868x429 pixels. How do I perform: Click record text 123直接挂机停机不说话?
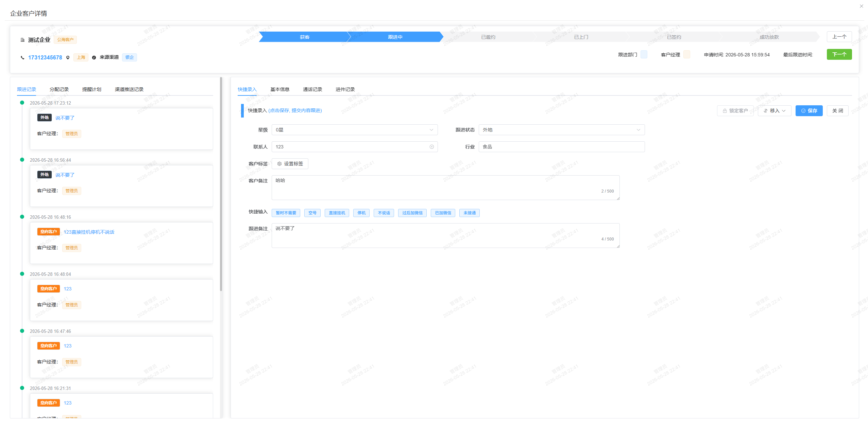(89, 232)
